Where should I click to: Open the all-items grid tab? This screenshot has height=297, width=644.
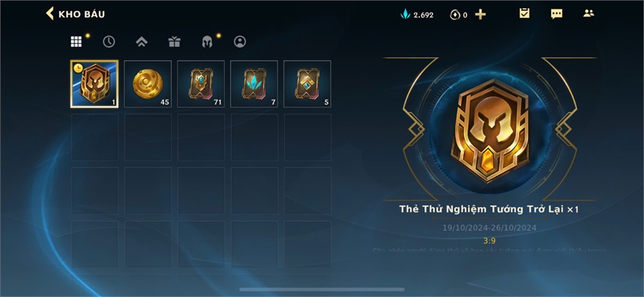[76, 42]
